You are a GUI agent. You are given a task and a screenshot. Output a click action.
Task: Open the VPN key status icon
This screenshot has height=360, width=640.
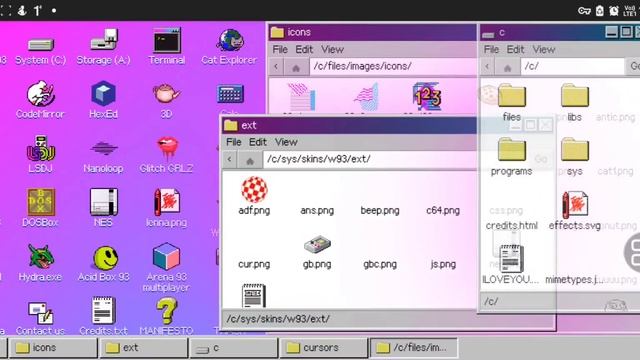click(584, 11)
